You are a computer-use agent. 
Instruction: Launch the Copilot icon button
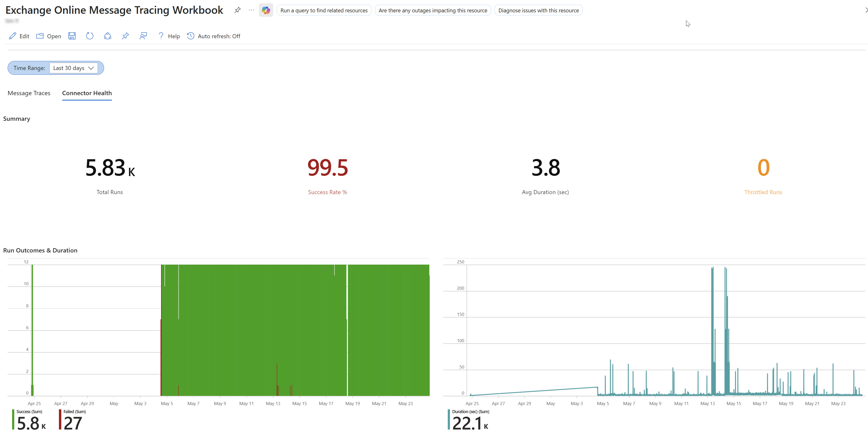pos(266,10)
